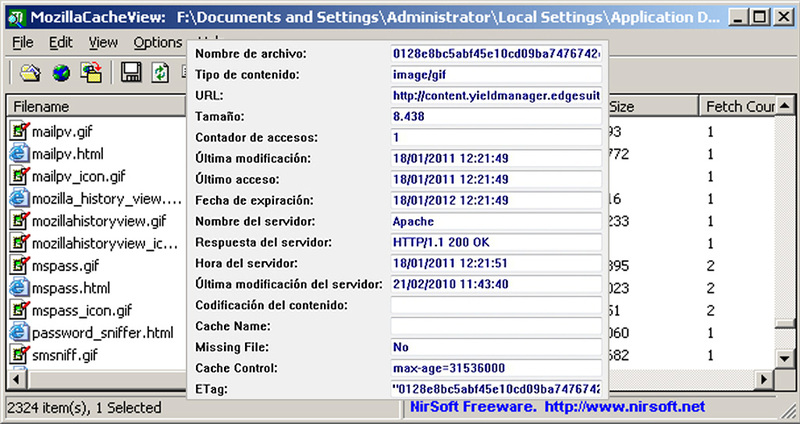The width and height of the screenshot is (800, 424).
Task: Click the Nombre de archivo value field
Action: (x=496, y=54)
